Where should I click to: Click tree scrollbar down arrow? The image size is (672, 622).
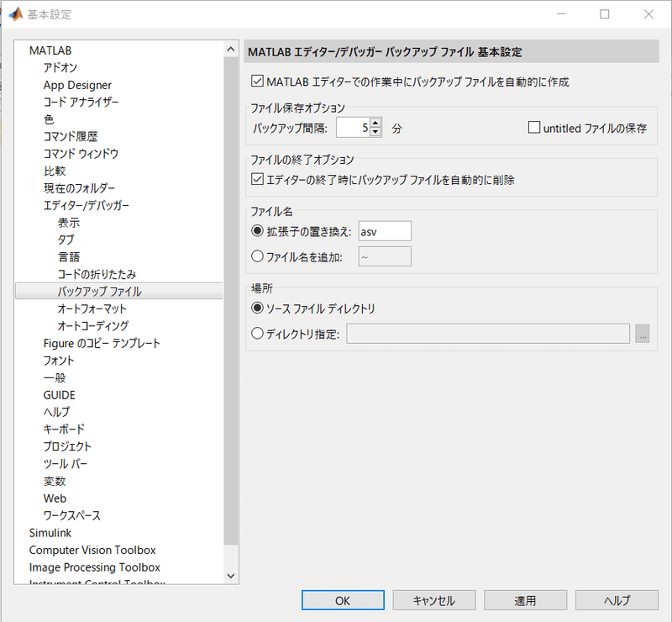coord(231,576)
